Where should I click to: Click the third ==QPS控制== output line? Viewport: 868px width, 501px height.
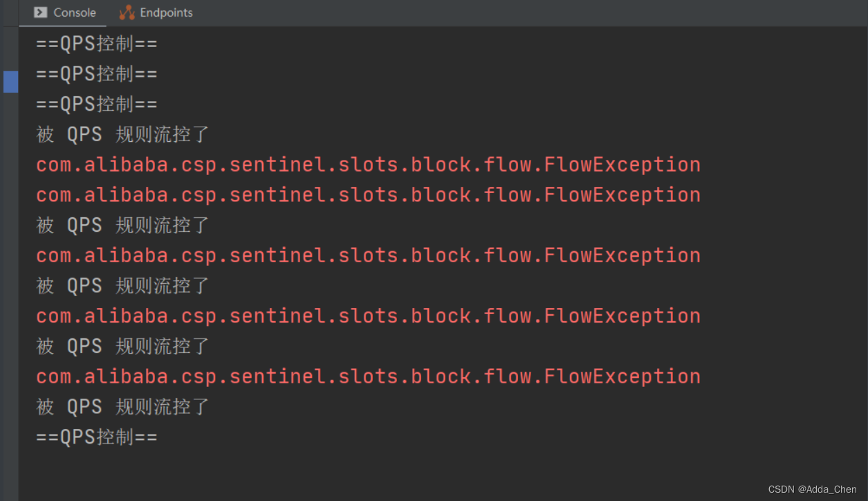[97, 104]
